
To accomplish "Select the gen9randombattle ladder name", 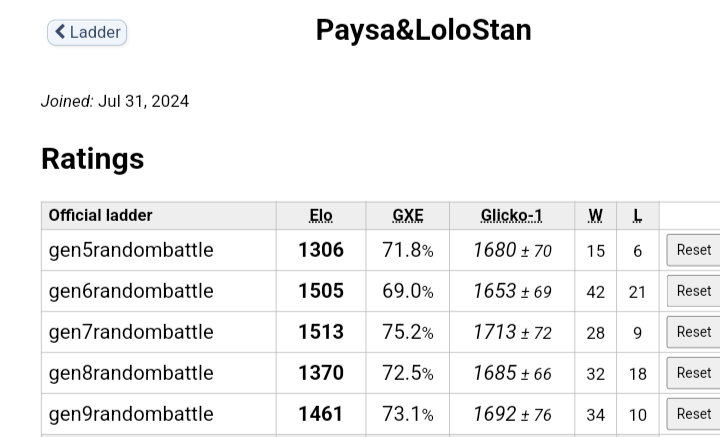I will (131, 414).
